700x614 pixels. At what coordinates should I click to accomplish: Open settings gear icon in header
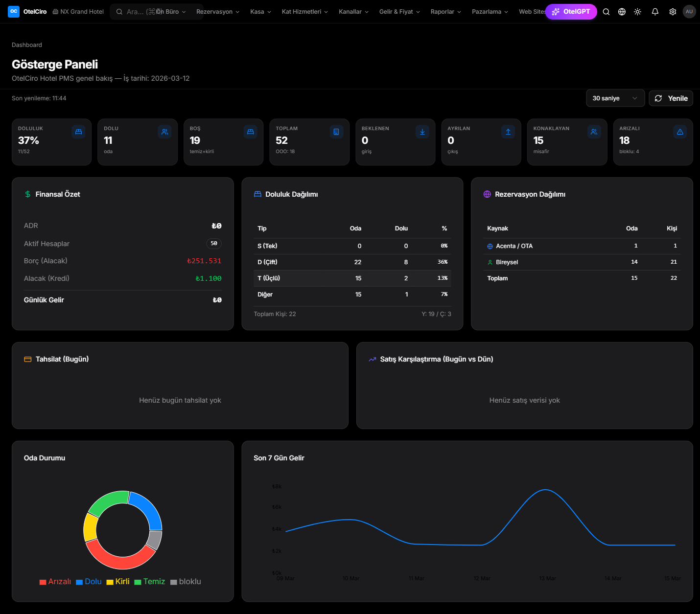coord(673,12)
